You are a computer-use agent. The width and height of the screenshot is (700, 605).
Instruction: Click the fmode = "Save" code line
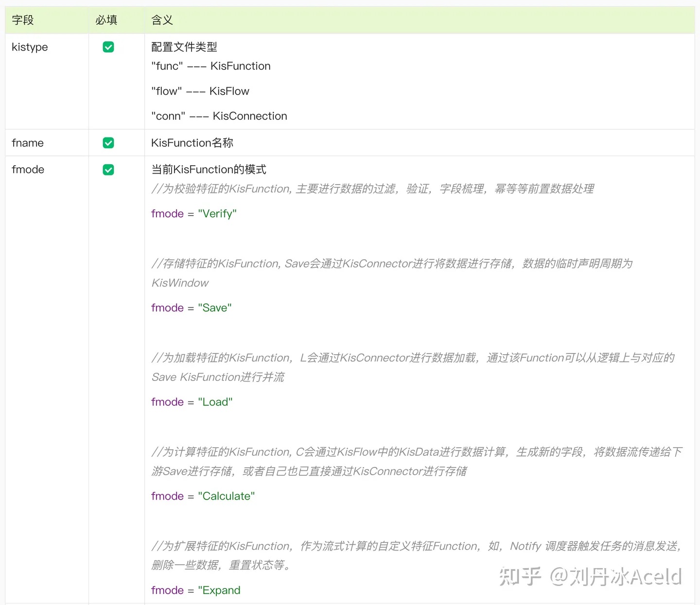pos(192,308)
